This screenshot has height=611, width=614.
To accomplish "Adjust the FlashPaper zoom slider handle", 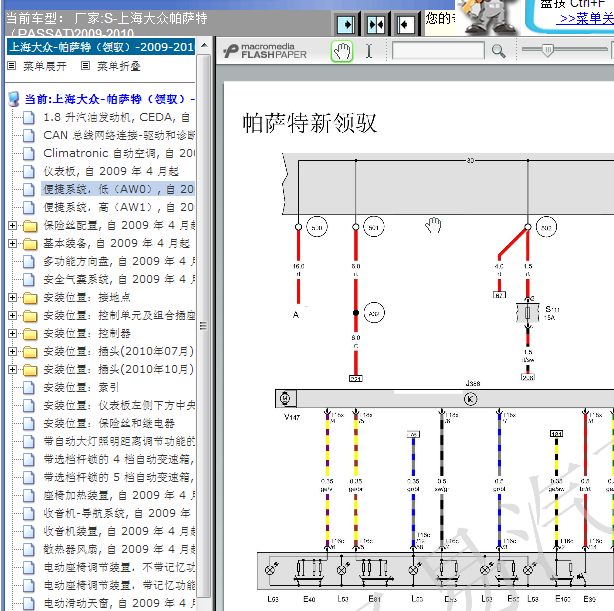I will pos(547,50).
